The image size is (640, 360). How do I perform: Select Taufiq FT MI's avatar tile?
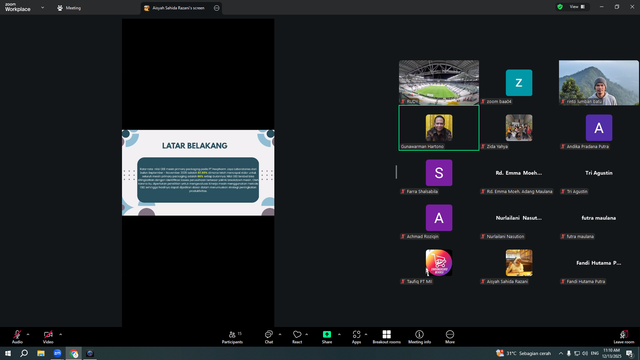pyautogui.click(x=439, y=263)
